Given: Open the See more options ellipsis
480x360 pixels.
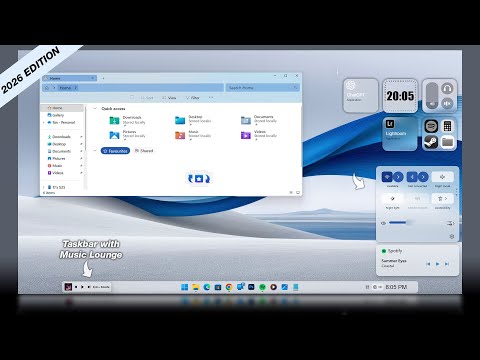Looking at the screenshot, I should pos(211,97).
